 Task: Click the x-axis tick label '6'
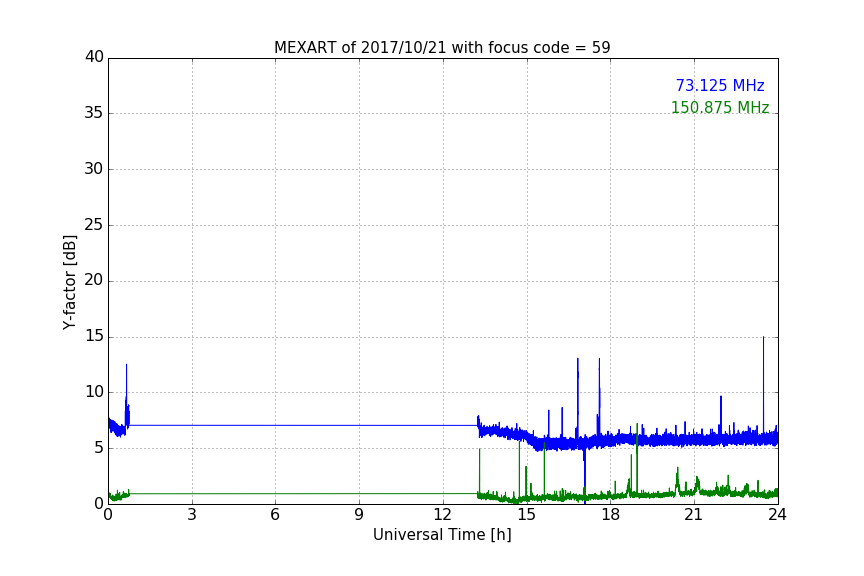click(275, 515)
